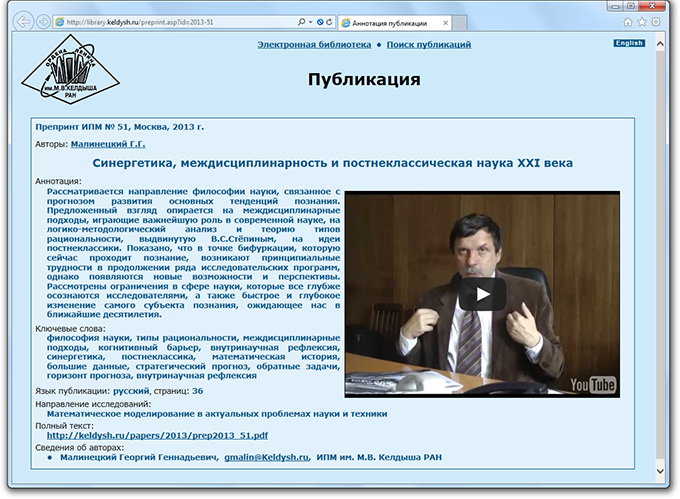Email author via gmalin@Keldysh.ru link
The image size is (680, 499).
(x=266, y=457)
